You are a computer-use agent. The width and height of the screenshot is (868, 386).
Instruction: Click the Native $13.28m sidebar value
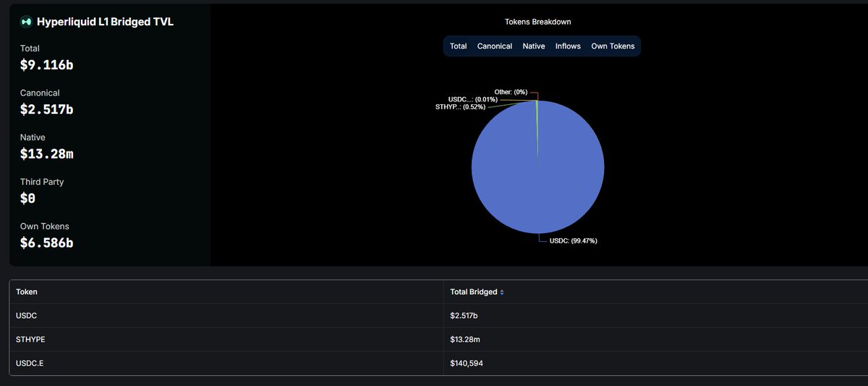(x=47, y=154)
